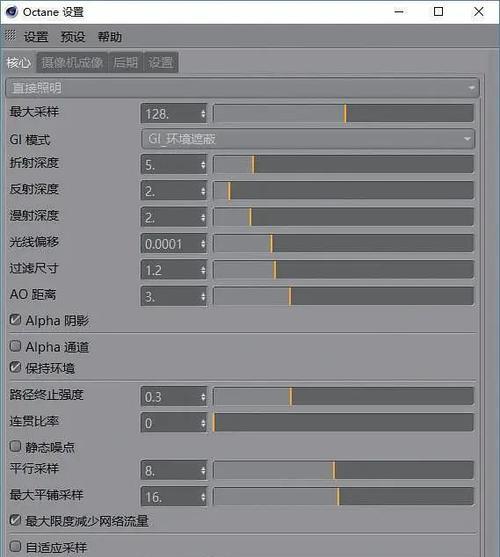The width and height of the screenshot is (500, 557).
Task: Click the 漫射深度 stepper arrows
Action: click(x=203, y=217)
